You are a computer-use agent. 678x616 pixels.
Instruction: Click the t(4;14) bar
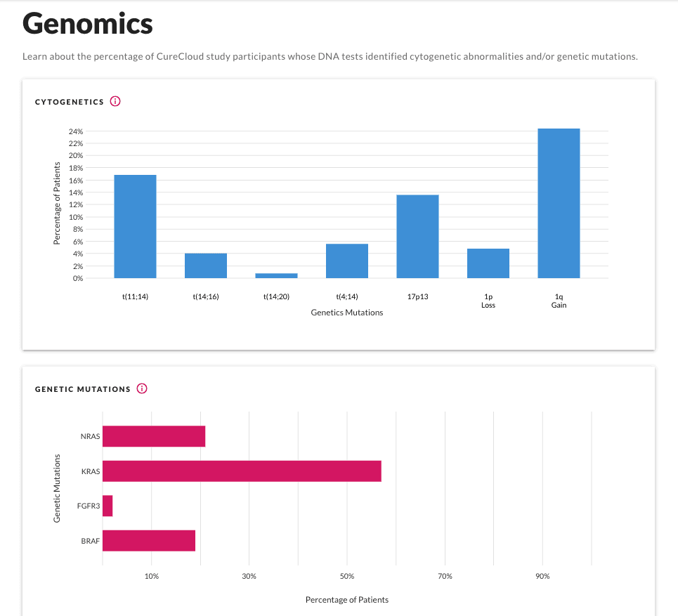coord(347,261)
